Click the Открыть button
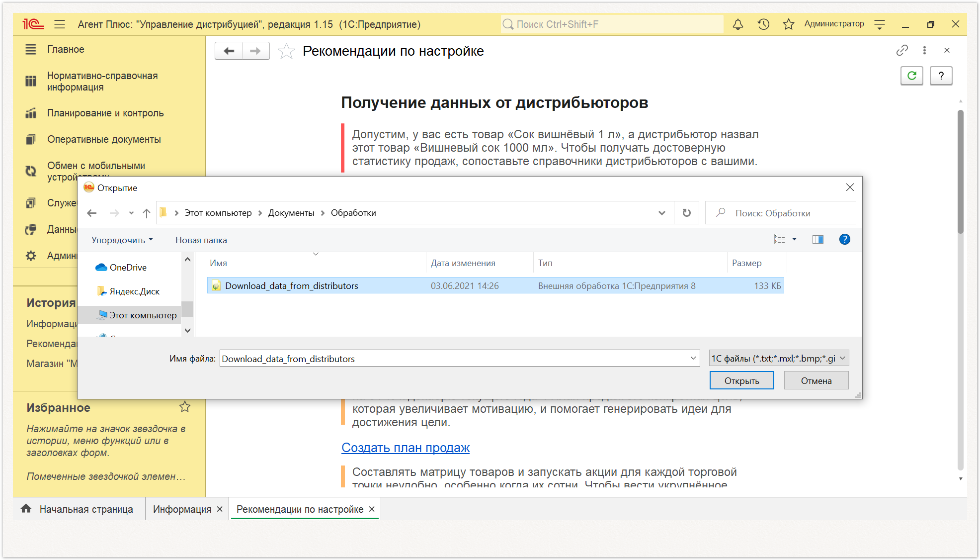 click(x=741, y=381)
